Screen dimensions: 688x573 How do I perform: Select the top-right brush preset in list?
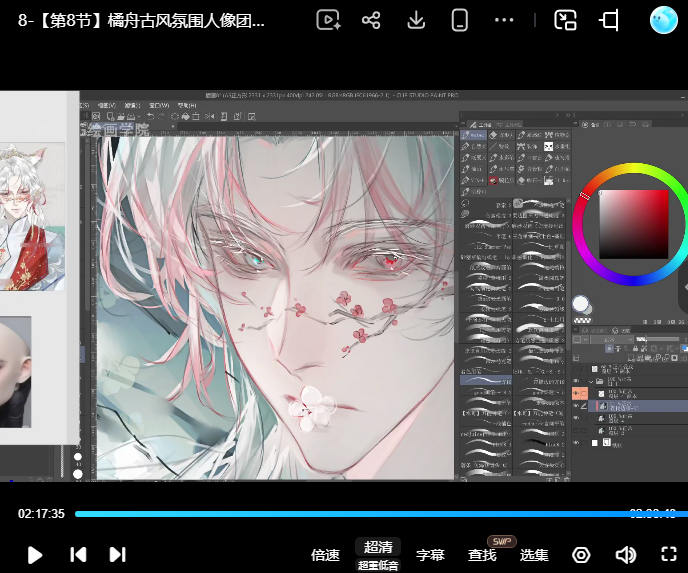pos(540,203)
